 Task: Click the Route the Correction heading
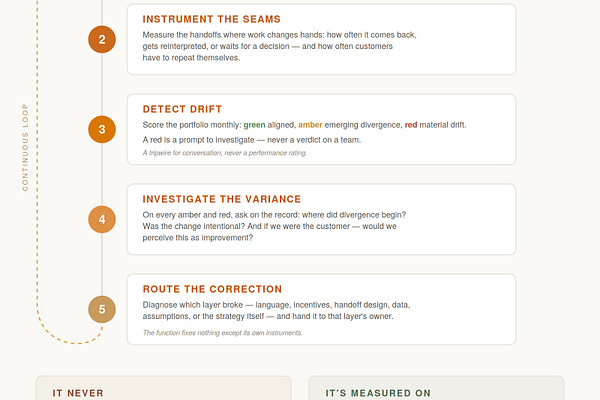pos(212,289)
